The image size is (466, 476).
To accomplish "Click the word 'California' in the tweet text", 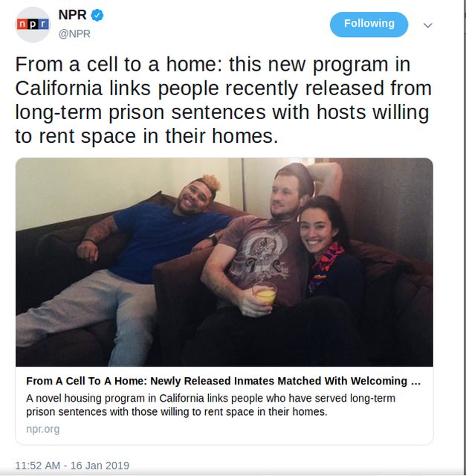I will [x=59, y=89].
